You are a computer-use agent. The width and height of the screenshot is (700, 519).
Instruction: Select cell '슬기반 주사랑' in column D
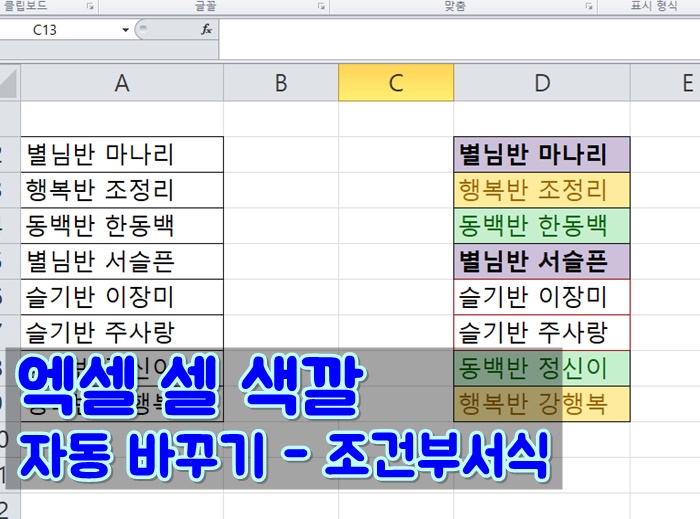click(x=542, y=333)
